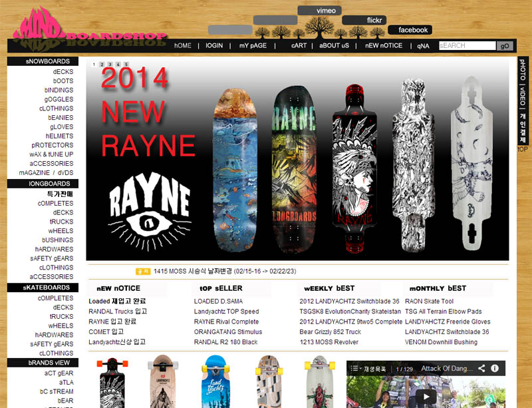Image resolution: width=532 pixels, height=408 pixels.
Task: Open mY pAGE menu item
Action: pos(253,45)
